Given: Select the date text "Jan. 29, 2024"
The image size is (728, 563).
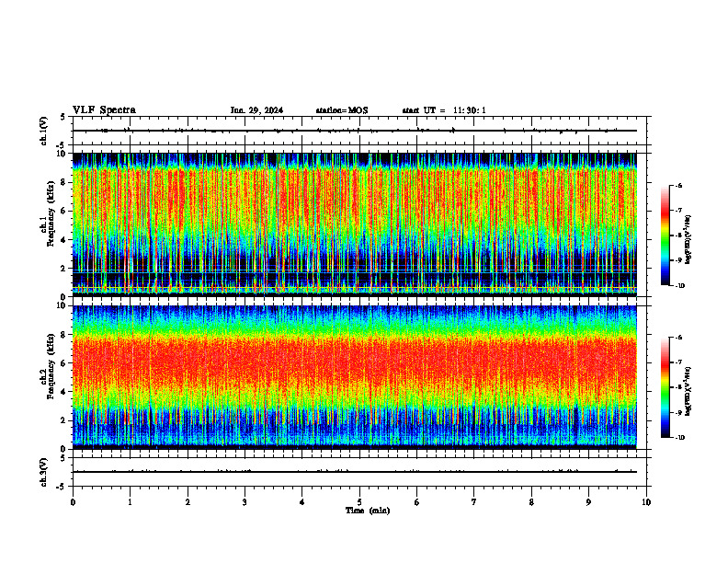Looking at the screenshot, I should [x=256, y=110].
